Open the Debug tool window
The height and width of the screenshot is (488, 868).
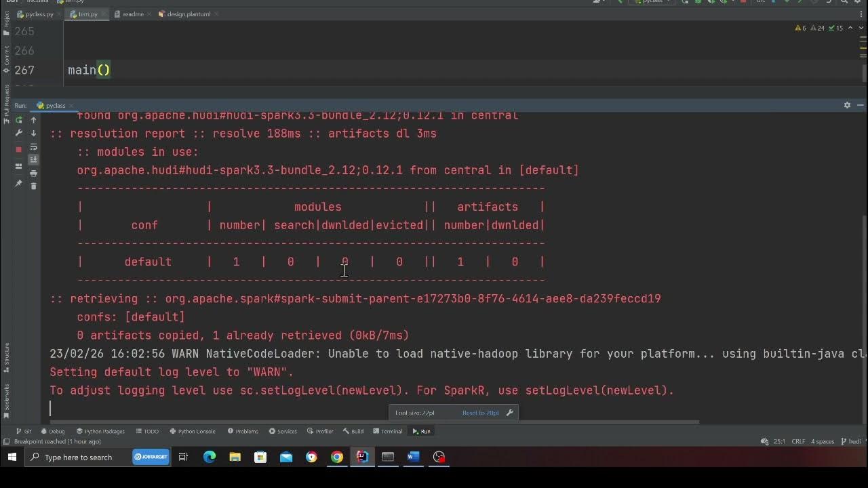point(53,431)
